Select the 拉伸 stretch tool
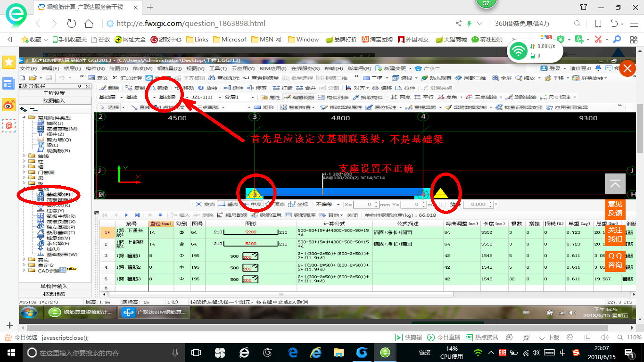644x362 pixels. pyautogui.click(x=406, y=88)
